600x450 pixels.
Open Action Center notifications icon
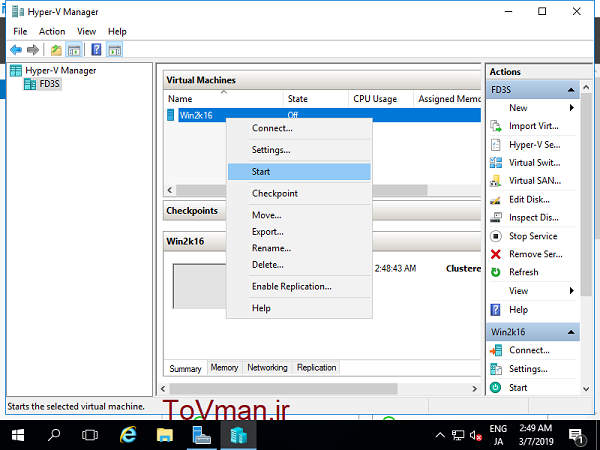click(576, 436)
